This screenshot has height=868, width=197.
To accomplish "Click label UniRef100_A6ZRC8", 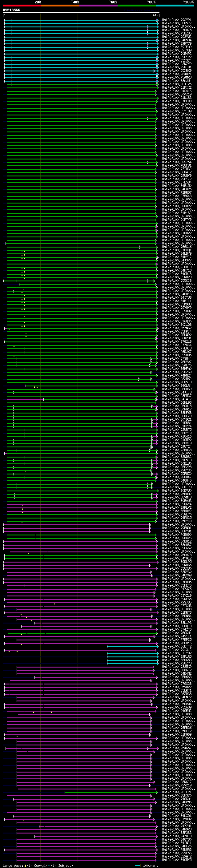I will (176, 694).
